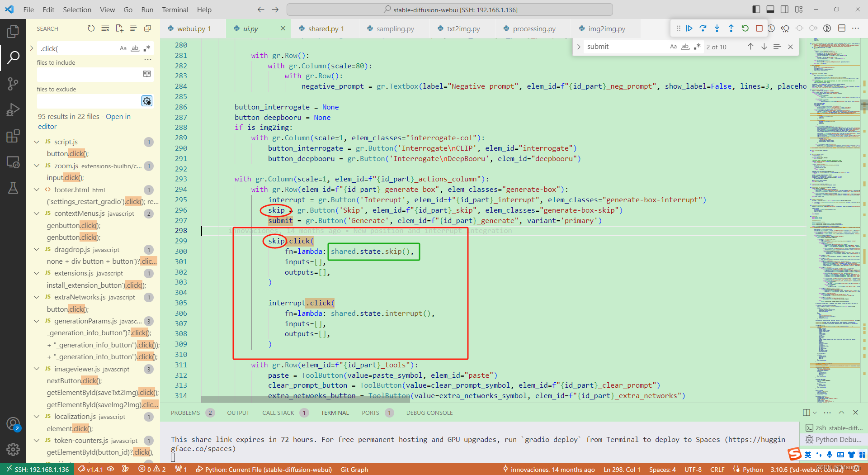Image resolution: width=868 pixels, height=475 pixels.
Task: Go to next match in find widget
Action: click(764, 47)
